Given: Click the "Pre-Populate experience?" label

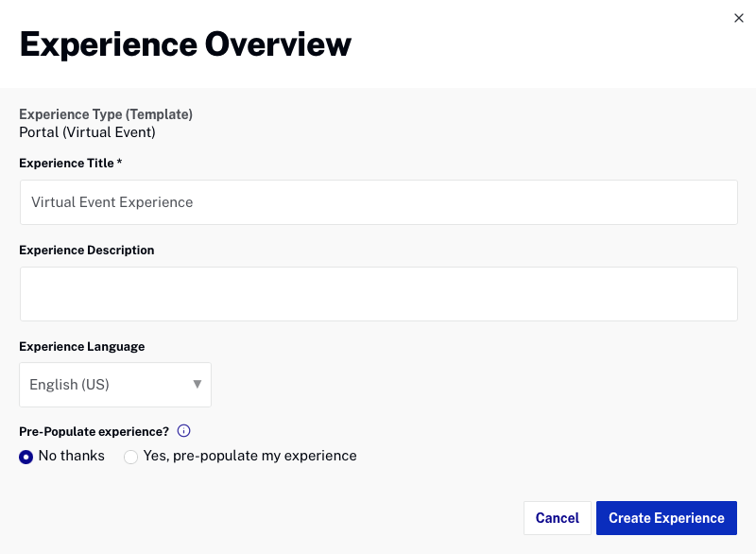Looking at the screenshot, I should (x=94, y=431).
